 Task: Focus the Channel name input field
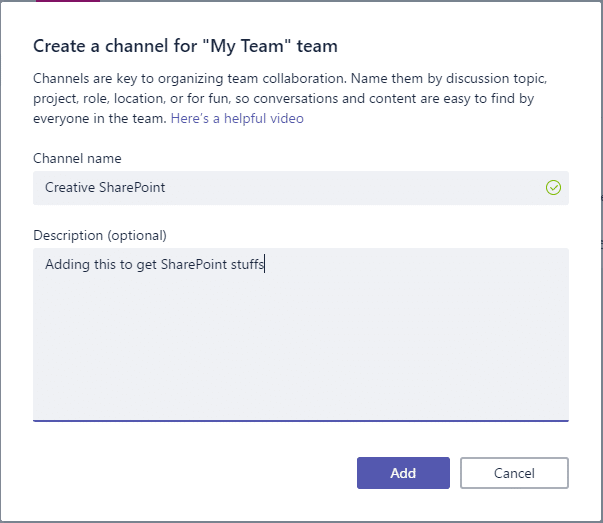click(x=301, y=188)
